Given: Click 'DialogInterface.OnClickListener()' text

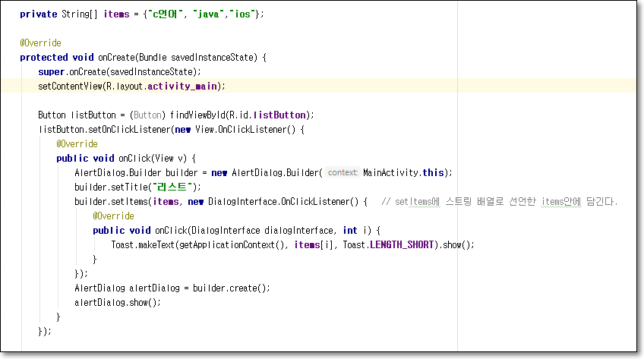Looking at the screenshot, I should click(x=283, y=201).
